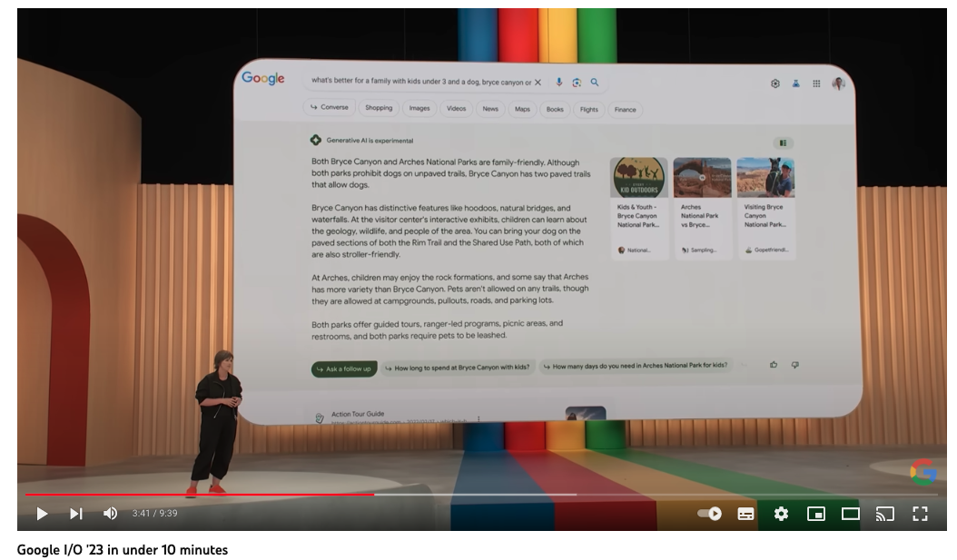Click the Google logo on the presented search page

[x=263, y=77]
